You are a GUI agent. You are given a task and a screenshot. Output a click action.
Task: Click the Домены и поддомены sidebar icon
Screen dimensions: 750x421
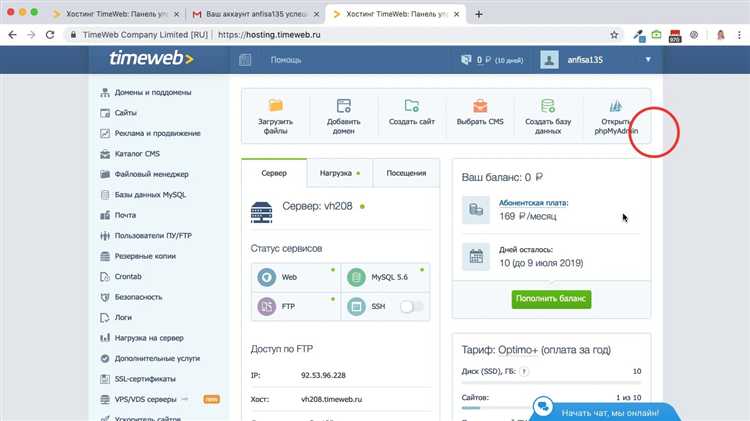pos(105,92)
